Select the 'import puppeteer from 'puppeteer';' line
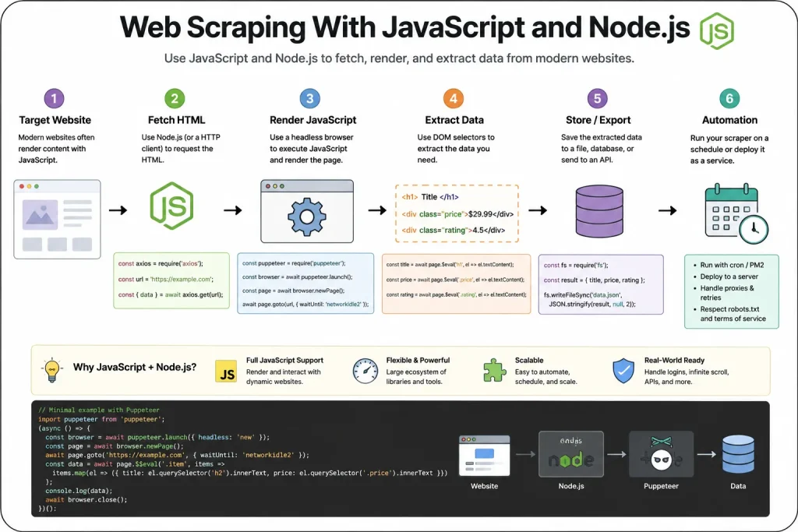Image resolution: width=798 pixels, height=532 pixels. 101,419
